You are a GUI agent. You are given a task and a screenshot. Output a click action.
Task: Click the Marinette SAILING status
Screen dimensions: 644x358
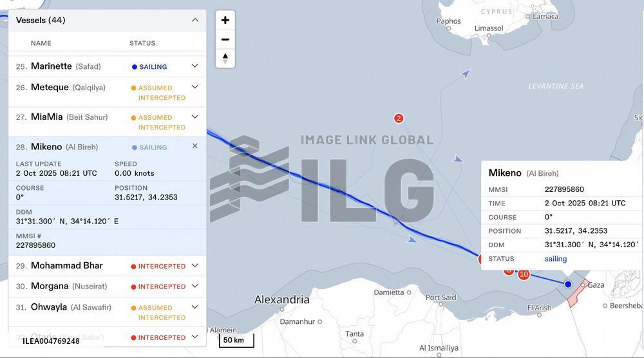[149, 67]
